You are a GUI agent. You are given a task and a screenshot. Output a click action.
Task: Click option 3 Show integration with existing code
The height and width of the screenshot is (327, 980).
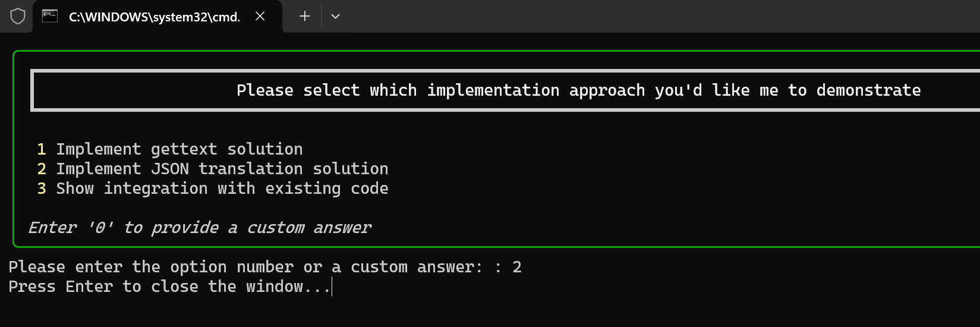[x=213, y=188]
